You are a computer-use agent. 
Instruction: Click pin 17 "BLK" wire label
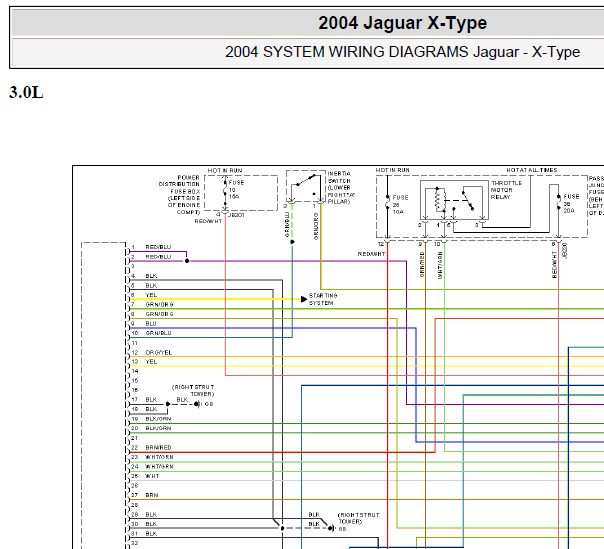151,400
